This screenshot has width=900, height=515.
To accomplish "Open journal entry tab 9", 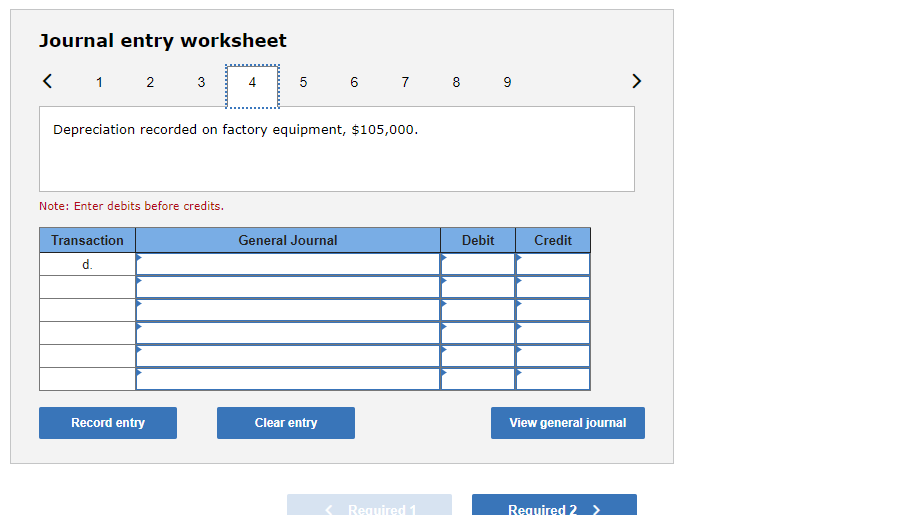I will [507, 82].
